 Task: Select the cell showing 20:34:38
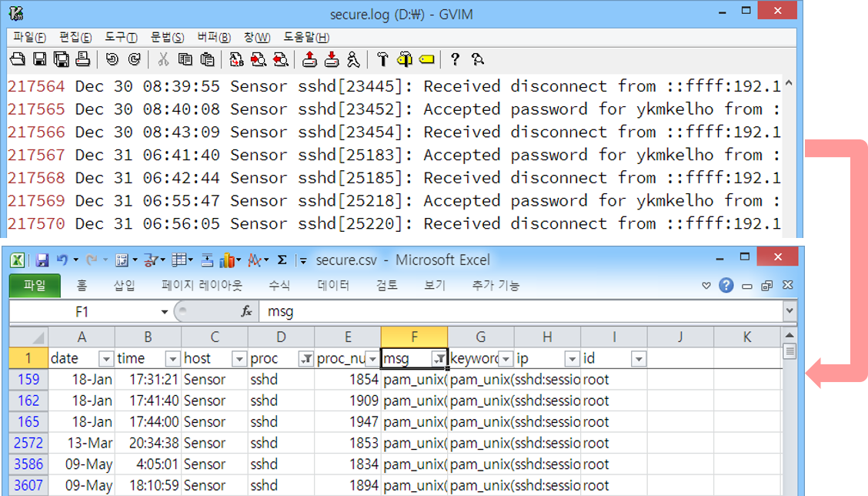[148, 443]
